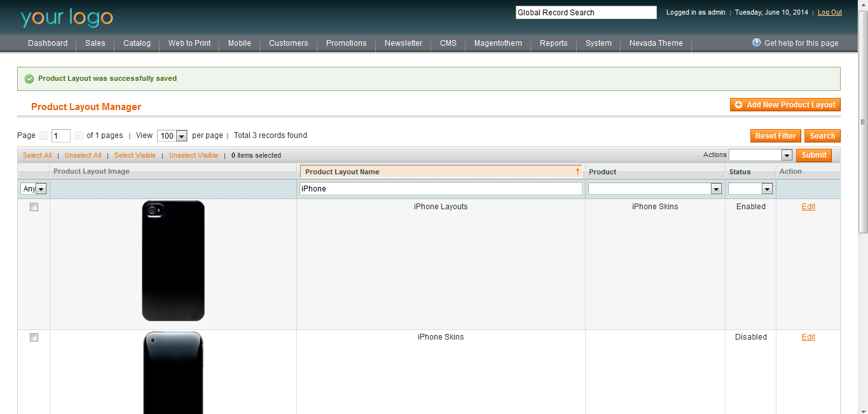Open the CMS menu
The width and height of the screenshot is (868, 414).
pyautogui.click(x=448, y=43)
